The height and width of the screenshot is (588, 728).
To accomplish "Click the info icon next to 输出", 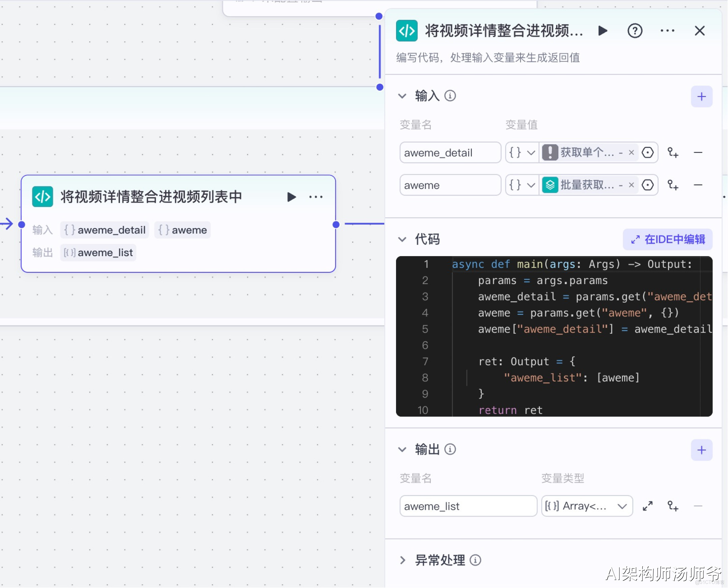I will [450, 450].
